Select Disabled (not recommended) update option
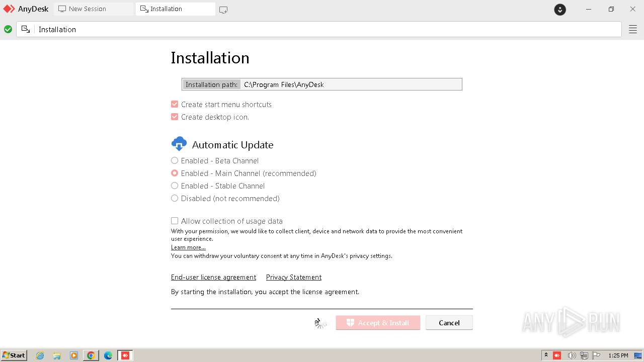This screenshot has height=362, width=644. 175,198
